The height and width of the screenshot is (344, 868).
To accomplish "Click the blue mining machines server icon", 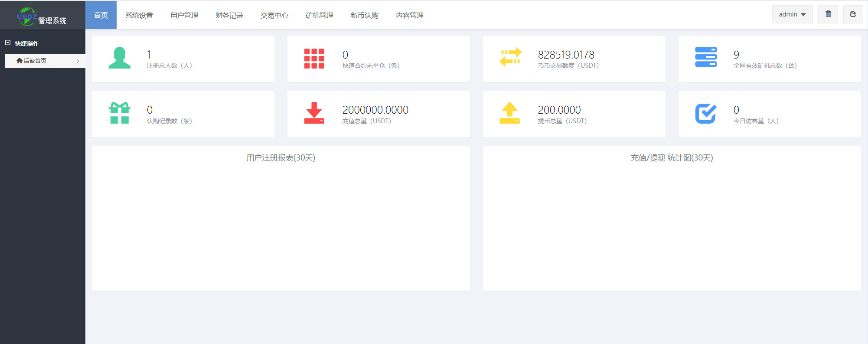I will click(x=705, y=57).
